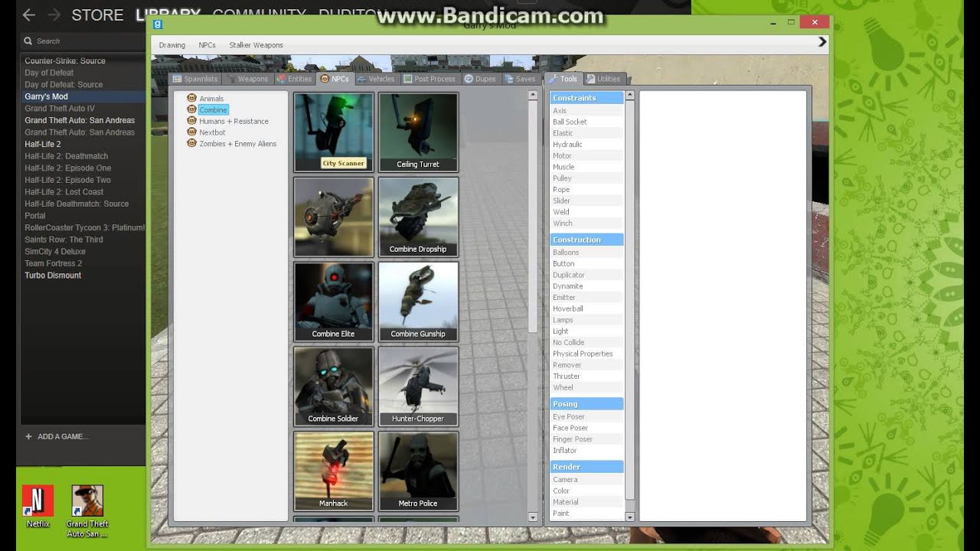
Task: Select the Face Poser tool
Action: click(x=586, y=428)
